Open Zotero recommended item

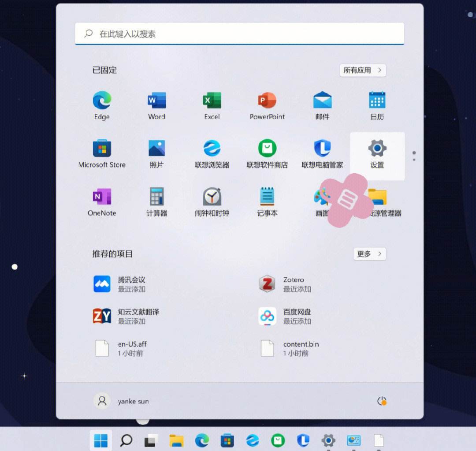click(285, 284)
